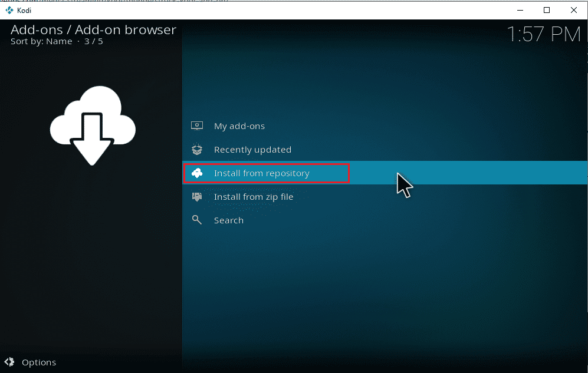Image resolution: width=588 pixels, height=373 pixels.
Task: Click the highlighted Install from repository row
Action: click(267, 173)
